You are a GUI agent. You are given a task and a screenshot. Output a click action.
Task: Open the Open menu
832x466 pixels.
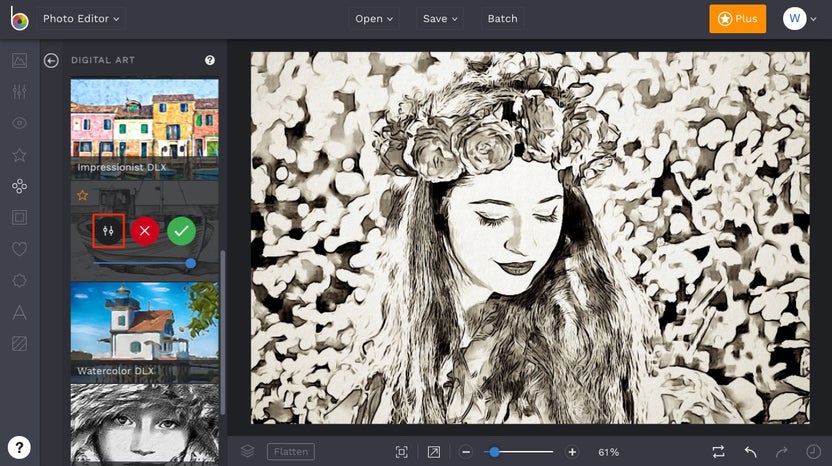(374, 19)
